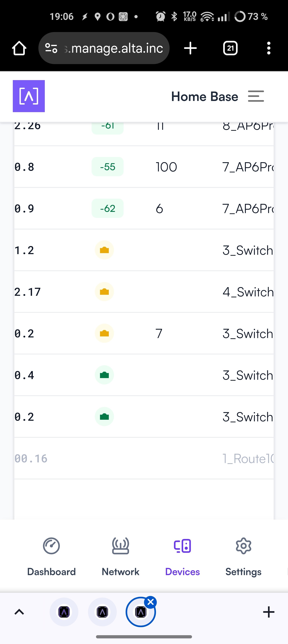Tap the site info icon in address bar
Screen dimensions: 288x644
(51, 48)
